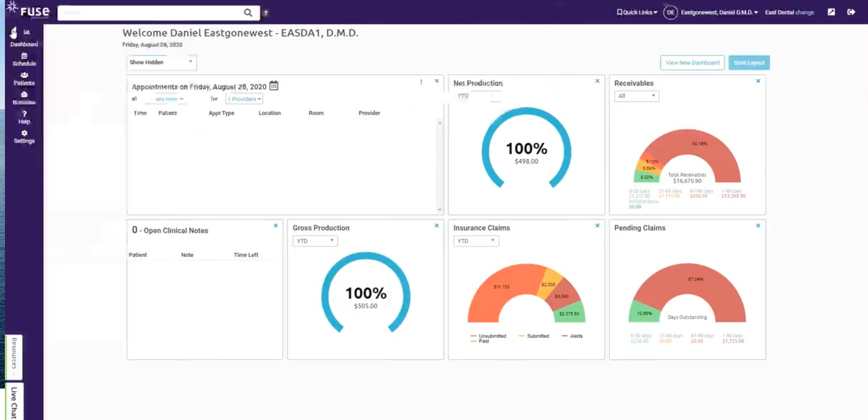
Task: Close the Gross Production widget
Action: (436, 225)
